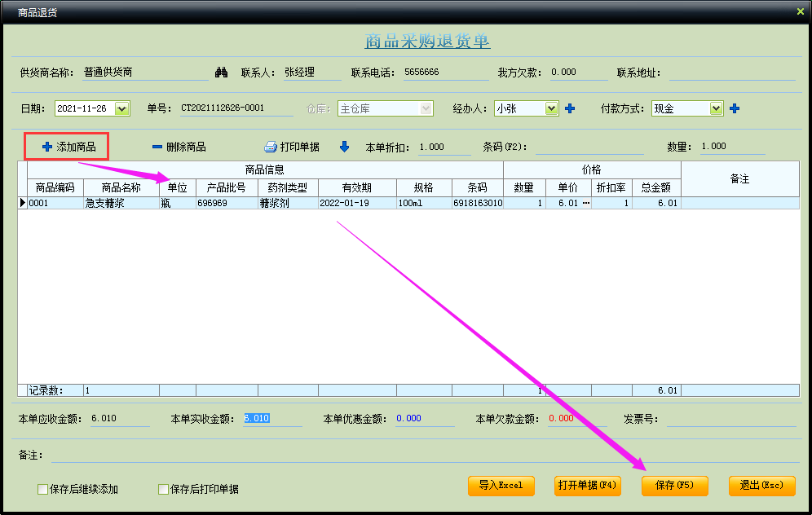
Task: Click the 药剂类型 column header
Action: [x=288, y=187]
